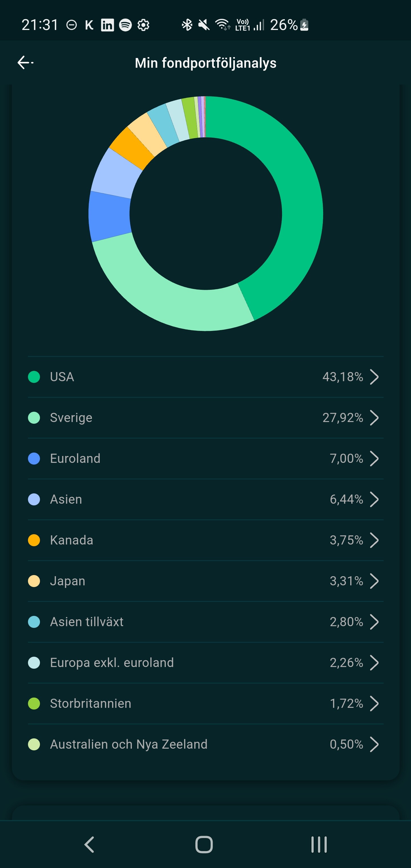
Task: Tap the settings gear status icon
Action: coord(144,25)
